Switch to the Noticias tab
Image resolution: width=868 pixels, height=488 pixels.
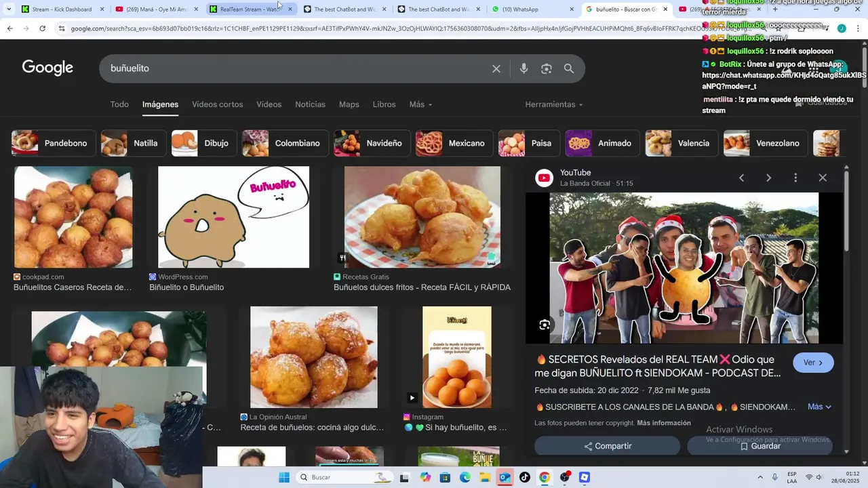click(310, 104)
